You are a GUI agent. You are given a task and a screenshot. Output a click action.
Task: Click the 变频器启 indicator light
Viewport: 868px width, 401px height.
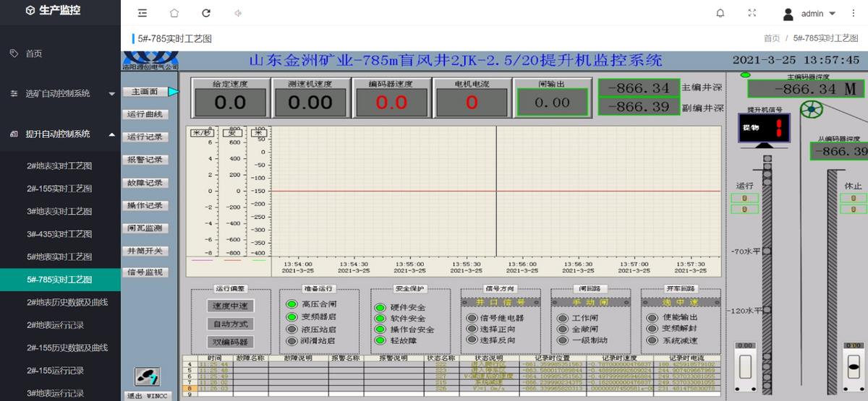tap(292, 316)
